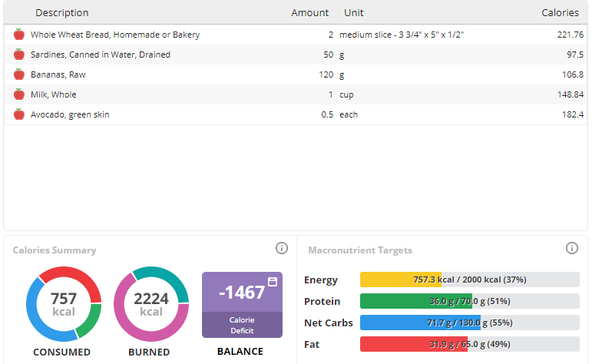This screenshot has width=602, height=364.
Task: Sort by the Amount column header
Action: (x=310, y=12)
